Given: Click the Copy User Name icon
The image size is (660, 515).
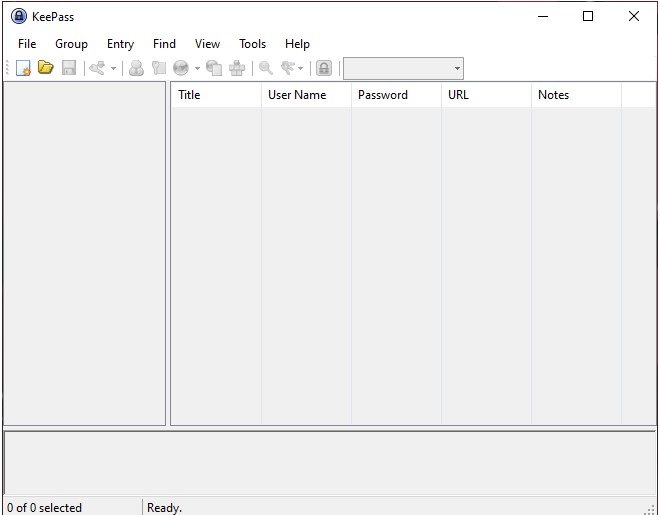Looking at the screenshot, I should tap(136, 68).
